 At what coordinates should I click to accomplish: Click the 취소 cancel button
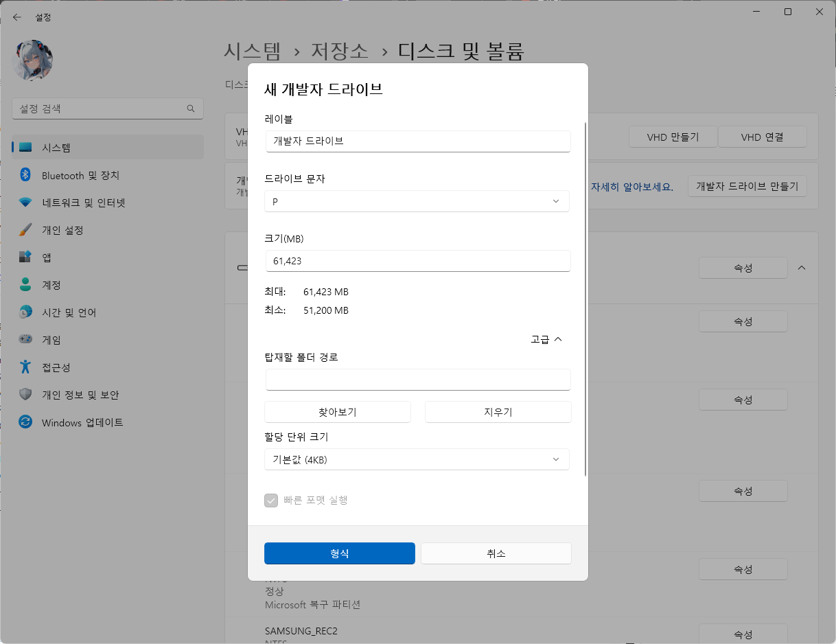pyautogui.click(x=496, y=553)
